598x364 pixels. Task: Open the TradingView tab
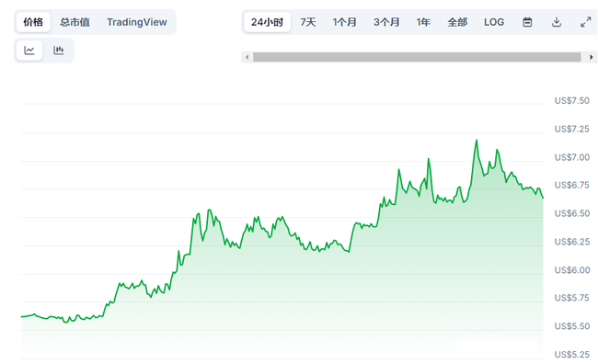[x=137, y=22]
